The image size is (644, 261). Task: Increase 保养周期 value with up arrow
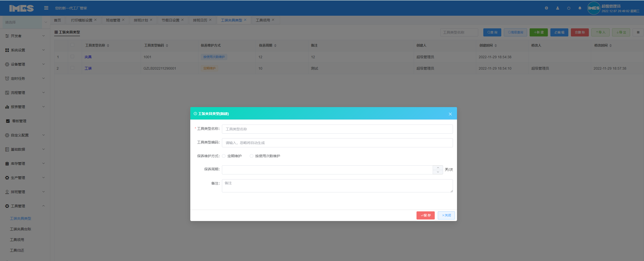pos(438,168)
